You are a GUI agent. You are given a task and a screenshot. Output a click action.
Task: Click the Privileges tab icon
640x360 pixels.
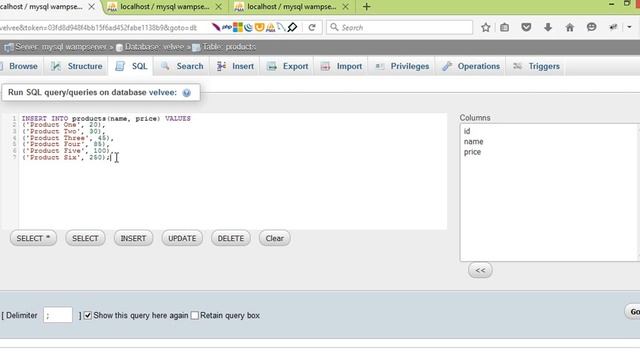point(380,66)
